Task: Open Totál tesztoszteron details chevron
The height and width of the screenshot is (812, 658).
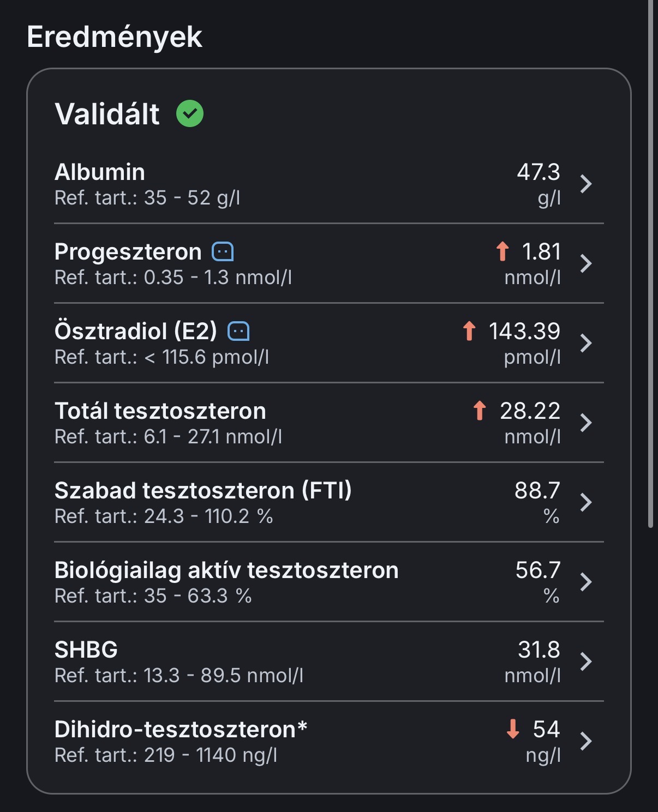Action: click(x=586, y=423)
